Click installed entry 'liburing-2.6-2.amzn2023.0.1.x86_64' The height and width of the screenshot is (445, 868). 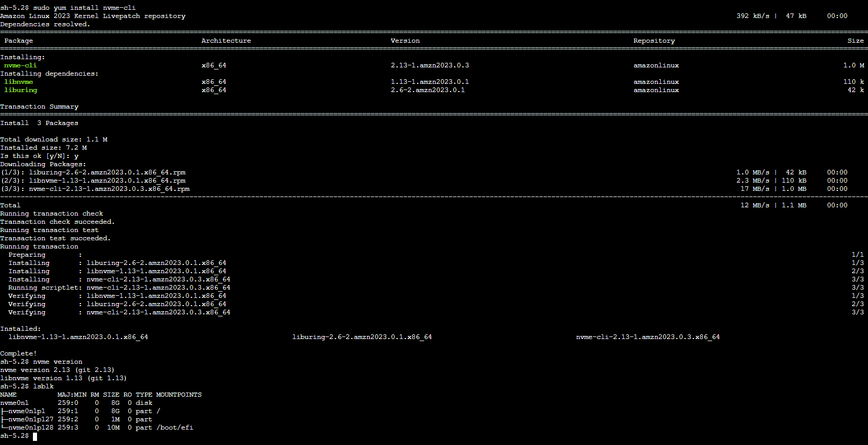click(362, 337)
